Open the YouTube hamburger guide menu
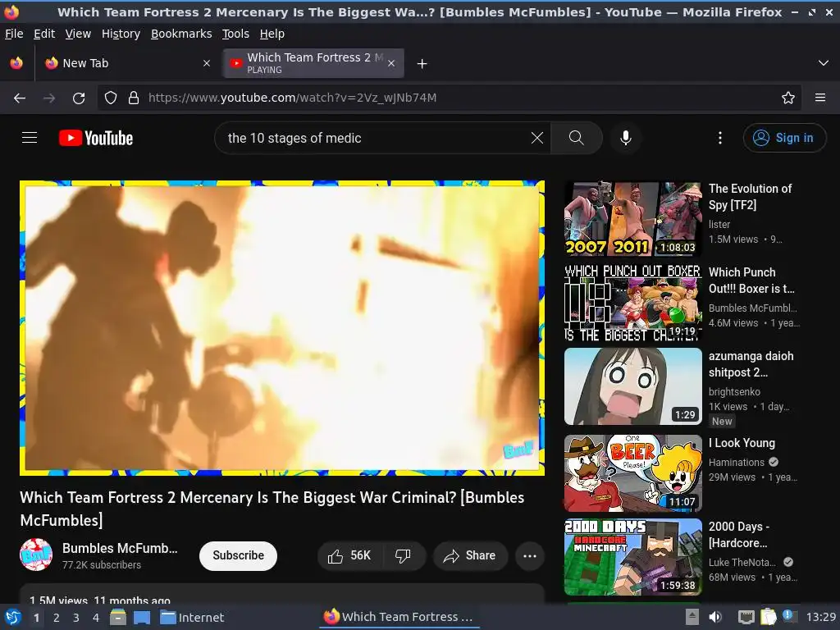This screenshot has height=630, width=840. click(30, 138)
